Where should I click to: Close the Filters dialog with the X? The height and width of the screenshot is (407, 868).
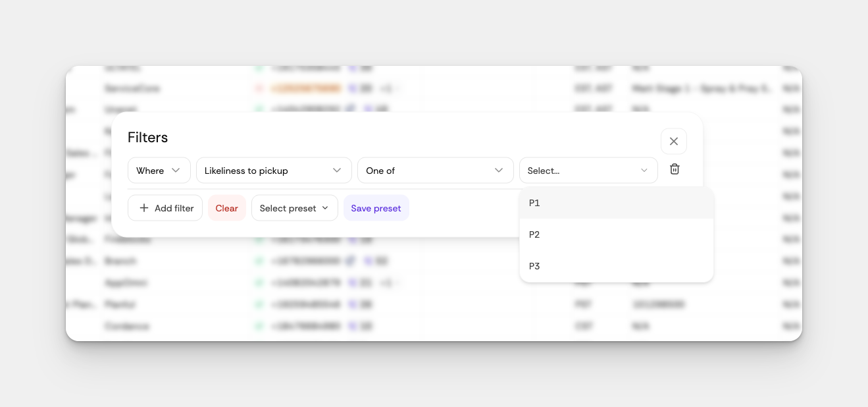click(673, 141)
